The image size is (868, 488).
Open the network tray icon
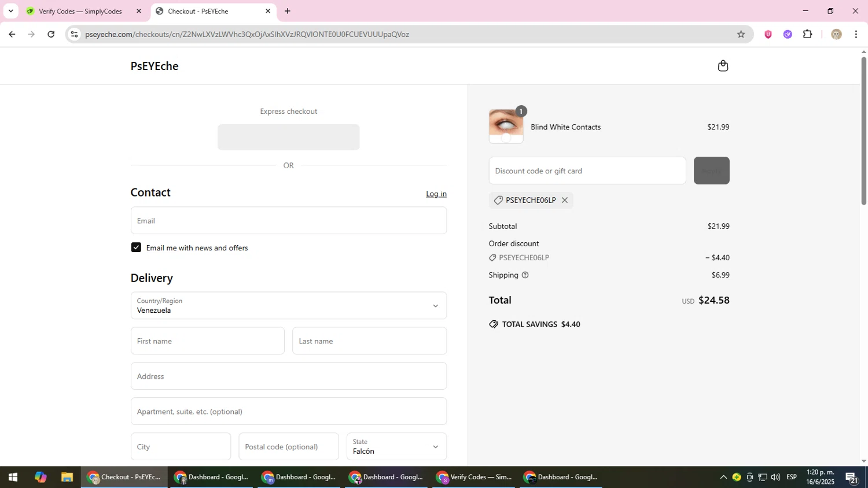click(763, 478)
